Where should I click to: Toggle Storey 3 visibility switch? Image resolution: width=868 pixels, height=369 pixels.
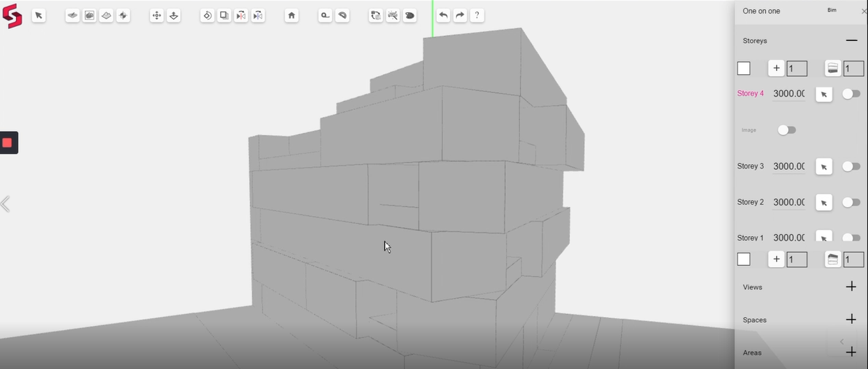(851, 166)
